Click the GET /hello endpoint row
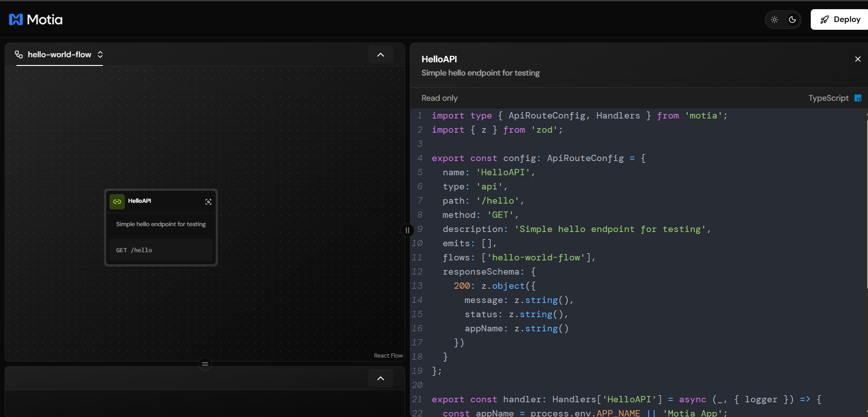Screen dimensions: 868x417 click(x=161, y=250)
